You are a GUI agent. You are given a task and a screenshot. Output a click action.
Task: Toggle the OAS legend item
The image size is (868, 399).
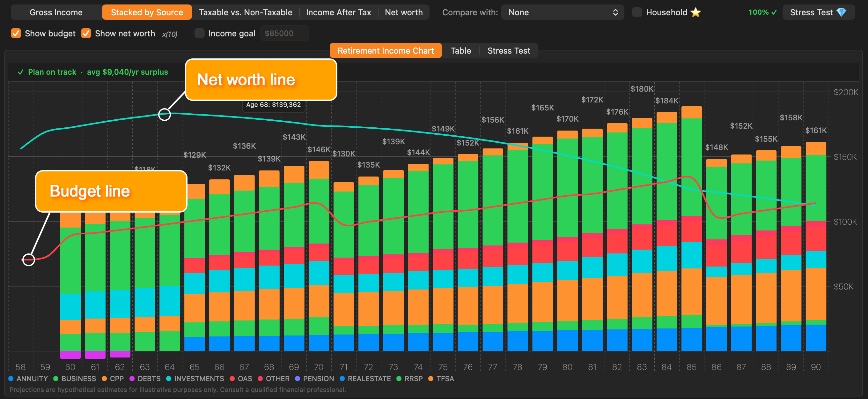click(x=240, y=379)
